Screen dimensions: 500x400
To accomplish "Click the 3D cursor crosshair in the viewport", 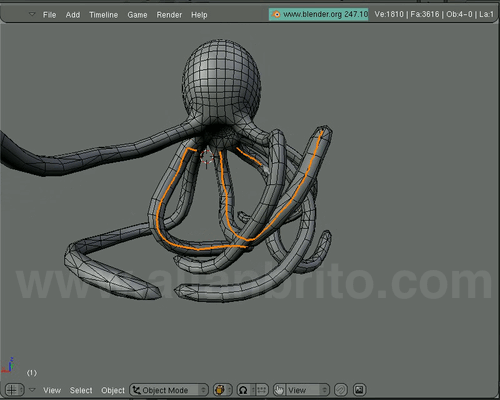I will [x=207, y=157].
